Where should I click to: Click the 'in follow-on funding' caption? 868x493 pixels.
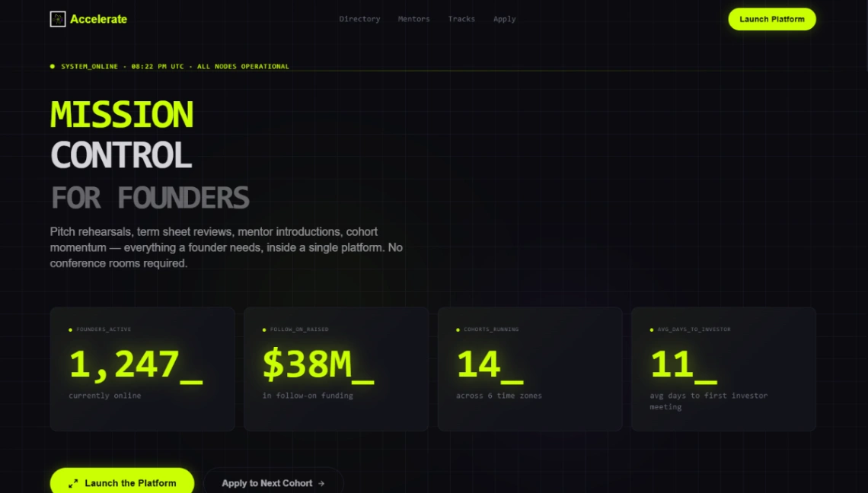(308, 396)
